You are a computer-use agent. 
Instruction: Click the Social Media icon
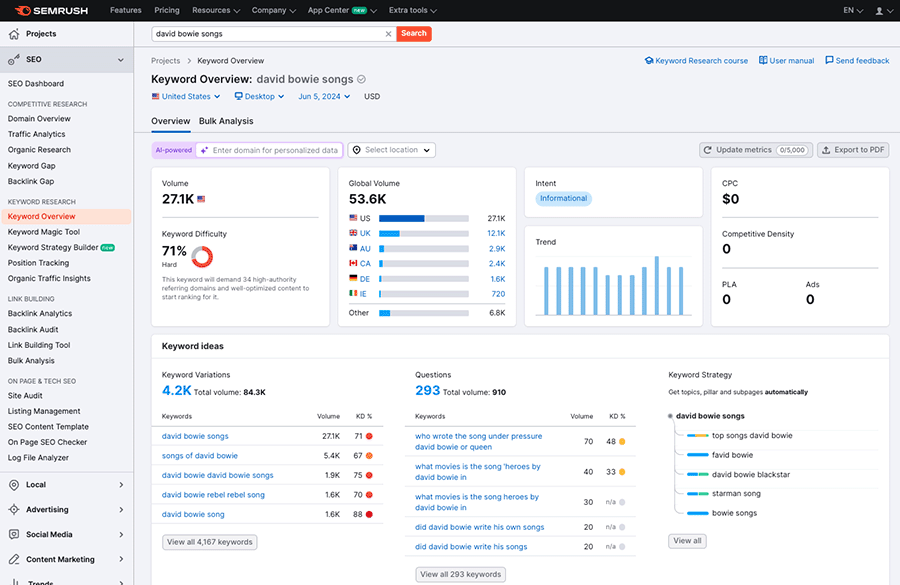coord(14,534)
